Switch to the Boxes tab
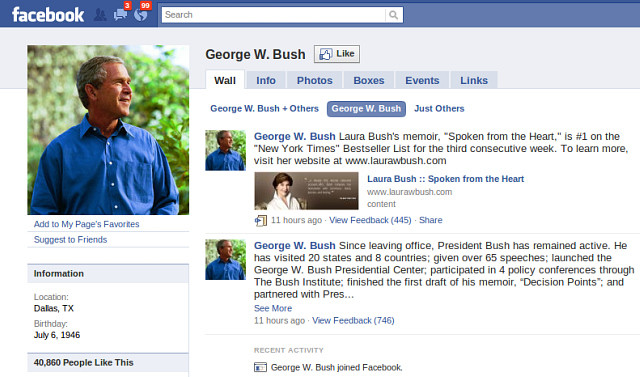 [369, 80]
